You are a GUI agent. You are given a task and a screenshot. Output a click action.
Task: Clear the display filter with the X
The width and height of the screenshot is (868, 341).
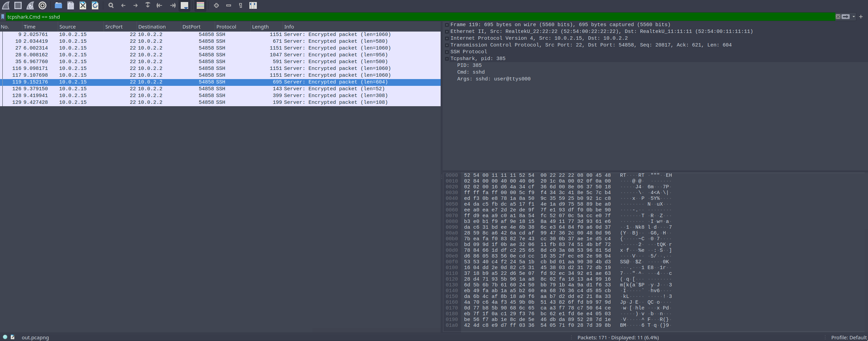pyautogui.click(x=838, y=17)
